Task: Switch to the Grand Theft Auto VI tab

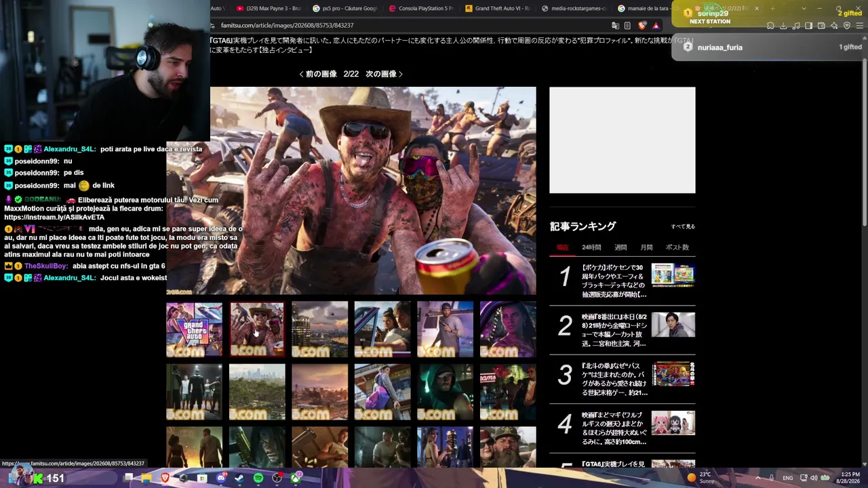Action: click(x=498, y=8)
